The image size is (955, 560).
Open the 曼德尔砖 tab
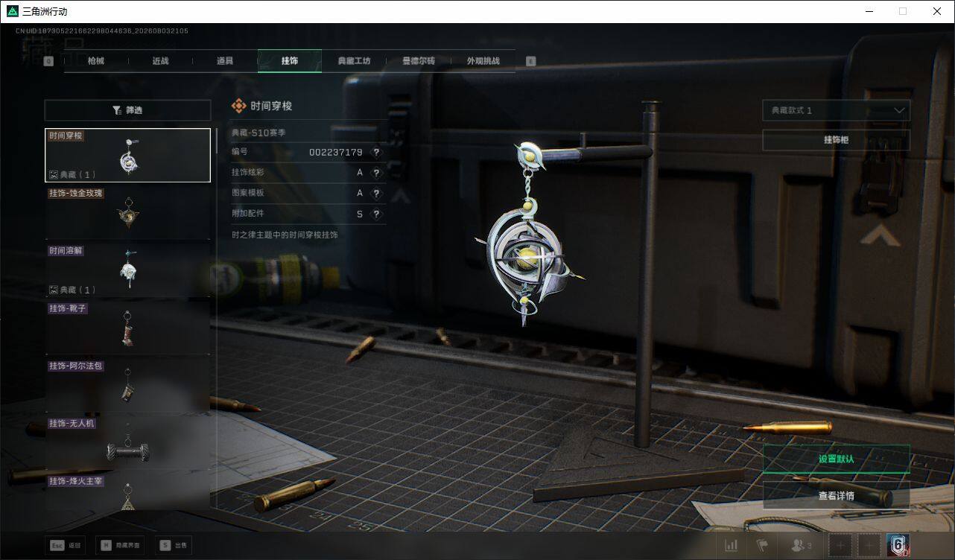tap(419, 61)
